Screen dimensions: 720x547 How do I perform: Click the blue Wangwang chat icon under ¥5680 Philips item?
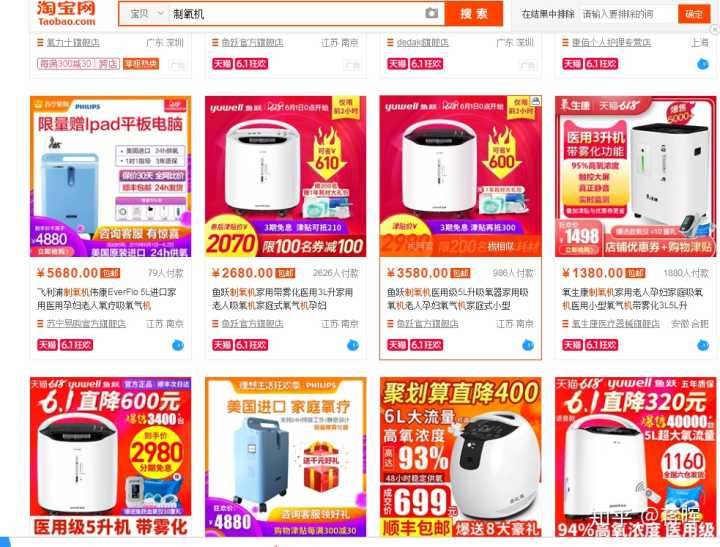click(x=177, y=345)
